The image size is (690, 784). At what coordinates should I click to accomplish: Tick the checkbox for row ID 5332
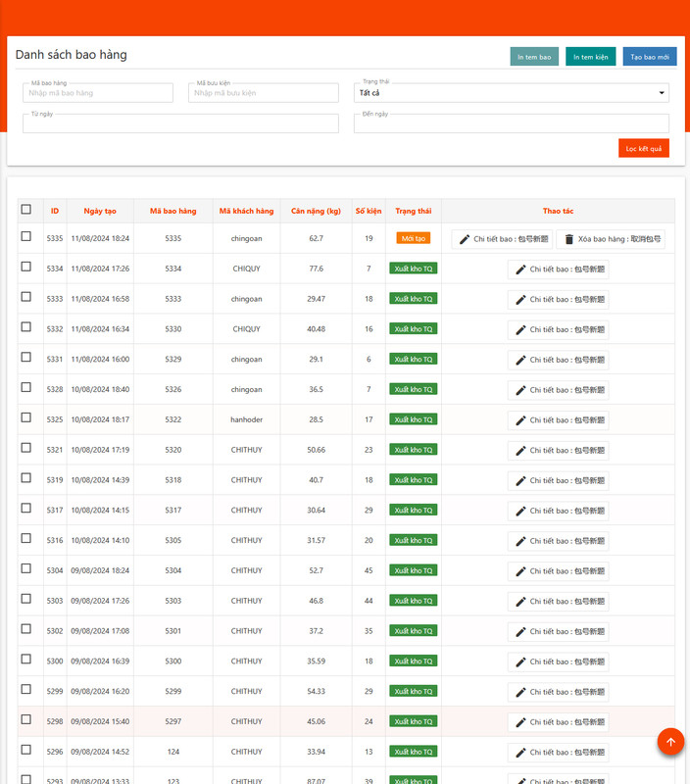click(26, 326)
